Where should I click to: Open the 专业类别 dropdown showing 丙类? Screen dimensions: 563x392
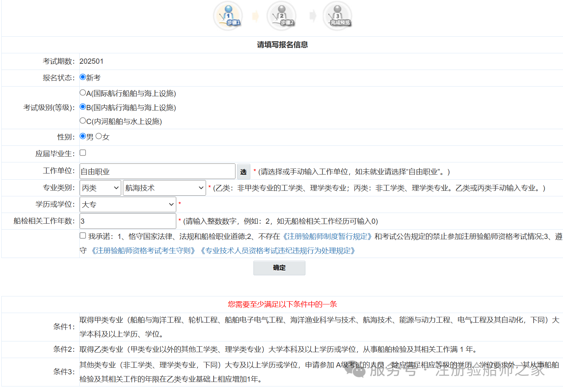click(x=100, y=188)
